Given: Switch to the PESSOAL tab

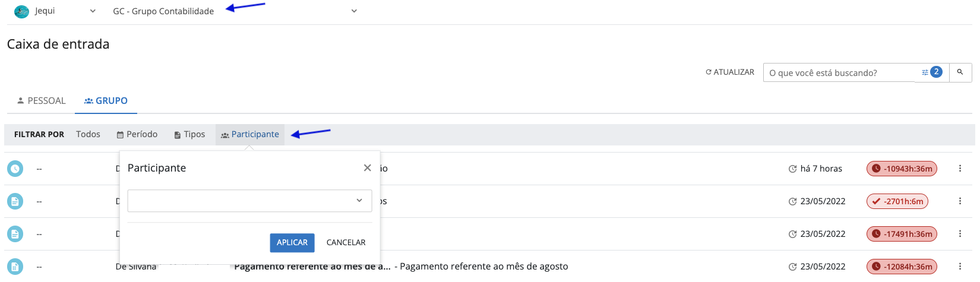Looking at the screenshot, I should click(x=41, y=101).
